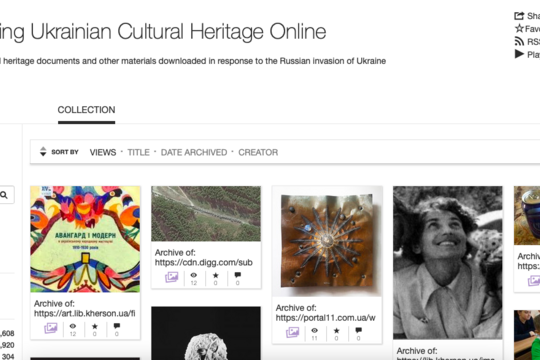Image resolution: width=540 pixels, height=360 pixels.
Task: Sort items by TITLE
Action: 138,152
